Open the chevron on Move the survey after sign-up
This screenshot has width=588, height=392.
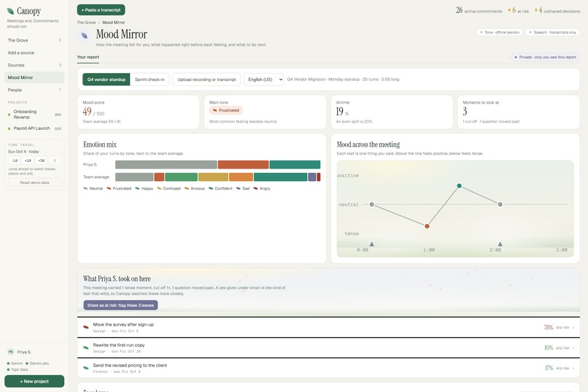click(x=573, y=328)
